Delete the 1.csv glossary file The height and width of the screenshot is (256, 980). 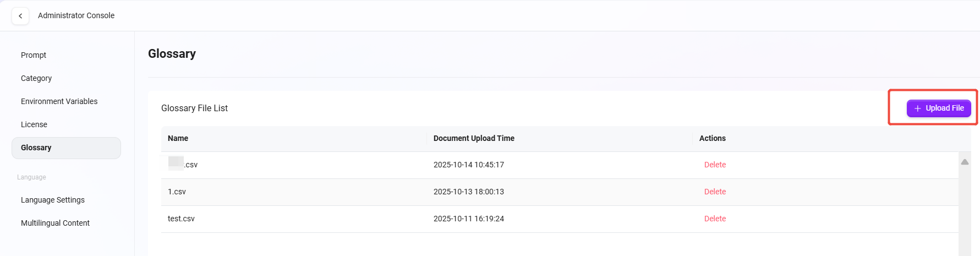[x=715, y=192]
